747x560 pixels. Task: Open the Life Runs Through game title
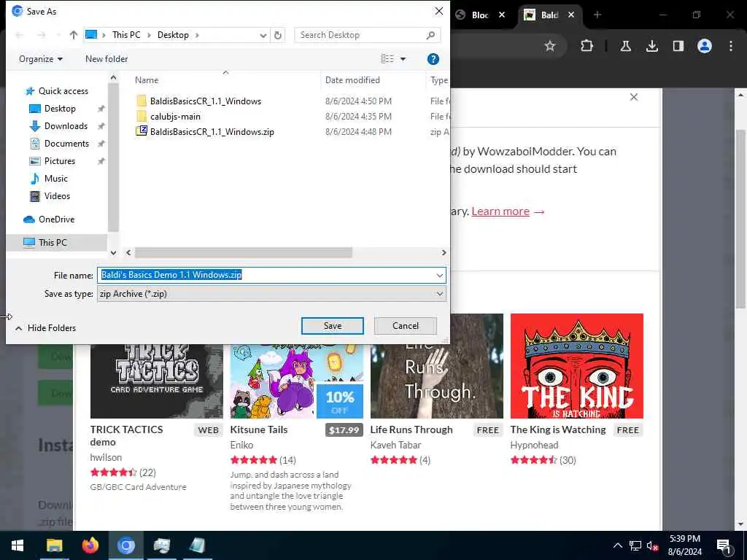click(x=411, y=429)
